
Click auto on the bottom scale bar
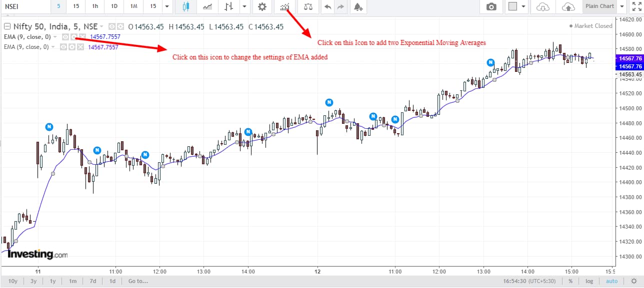point(611,281)
